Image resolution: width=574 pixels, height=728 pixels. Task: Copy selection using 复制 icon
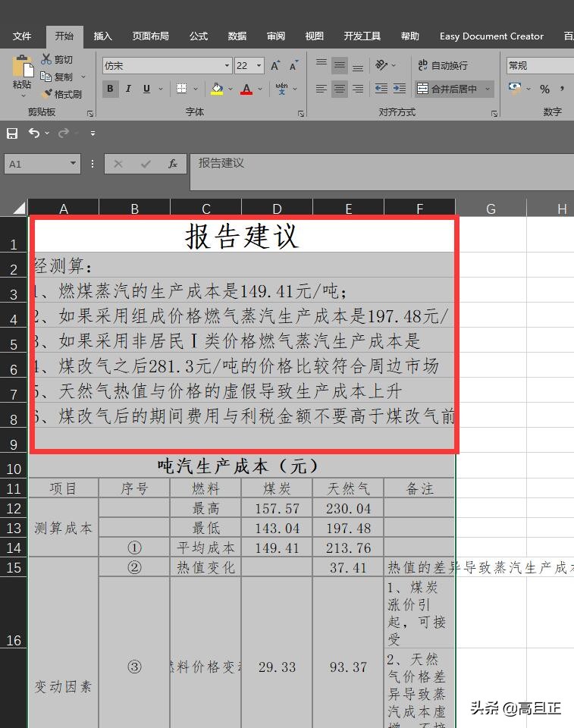pyautogui.click(x=45, y=77)
